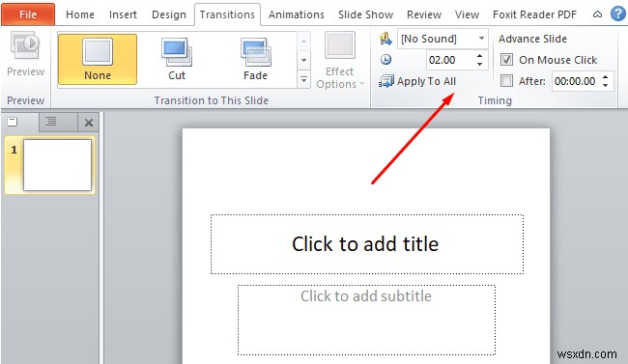This screenshot has width=628, height=364.
Task: Select the Transitions tab
Action: coord(227,14)
